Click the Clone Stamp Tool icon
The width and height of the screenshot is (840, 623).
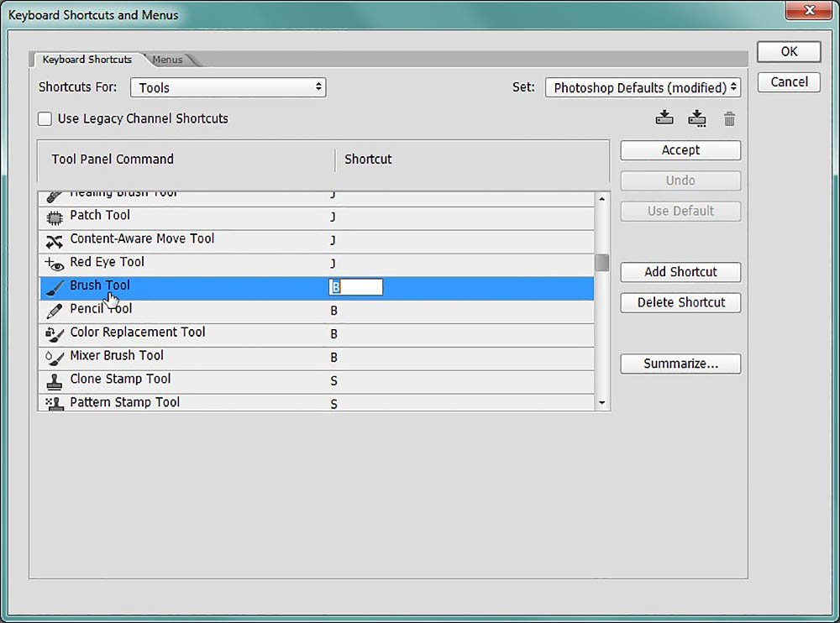tap(54, 381)
